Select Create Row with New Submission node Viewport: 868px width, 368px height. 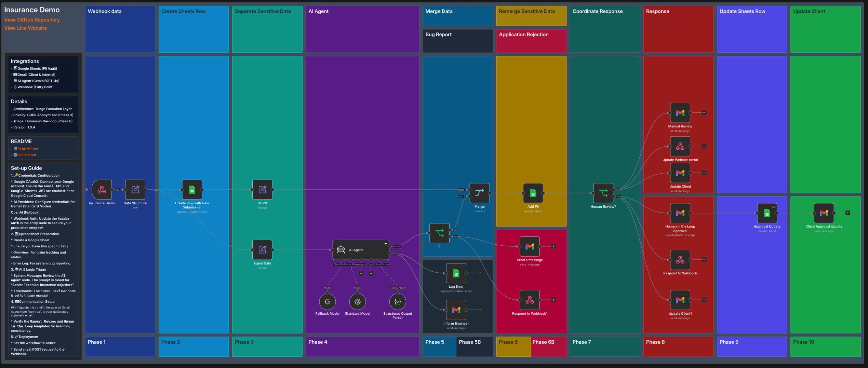coord(192,190)
